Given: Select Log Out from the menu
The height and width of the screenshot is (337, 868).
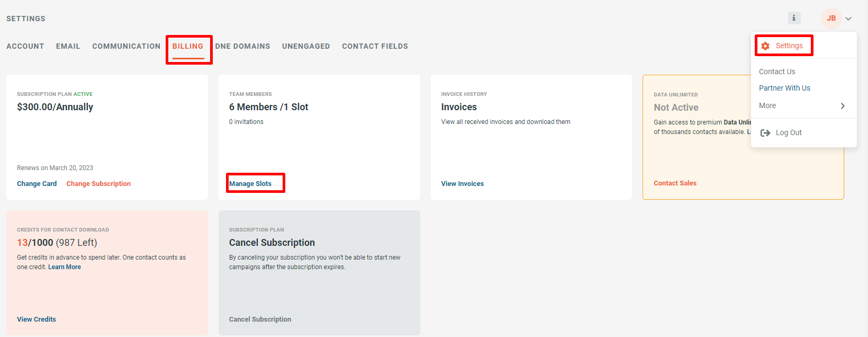Looking at the screenshot, I should point(789,132).
